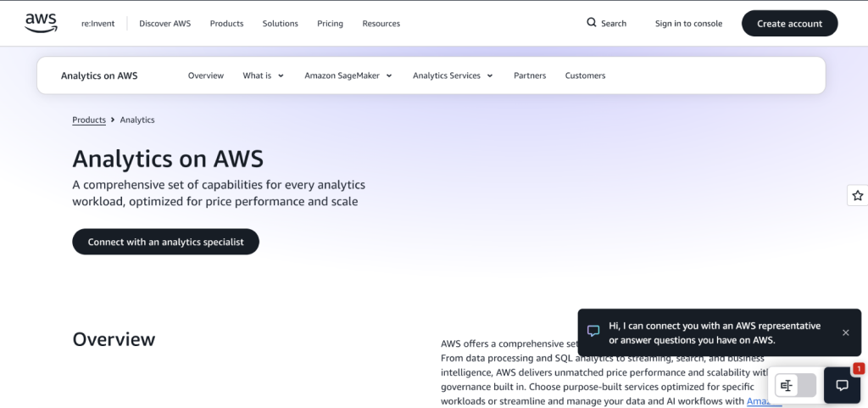Click Connect with an analytics specialist

165,242
